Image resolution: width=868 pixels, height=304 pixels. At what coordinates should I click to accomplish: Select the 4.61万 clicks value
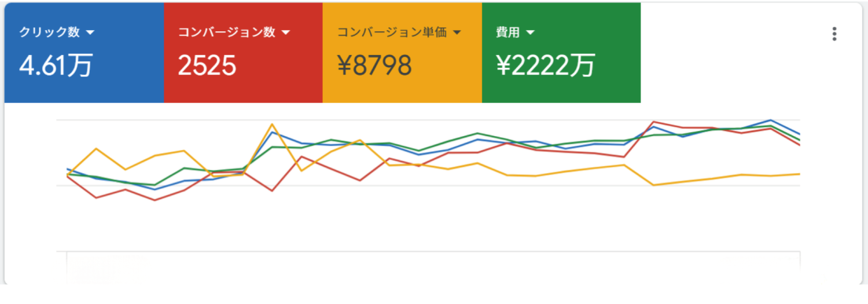56,67
